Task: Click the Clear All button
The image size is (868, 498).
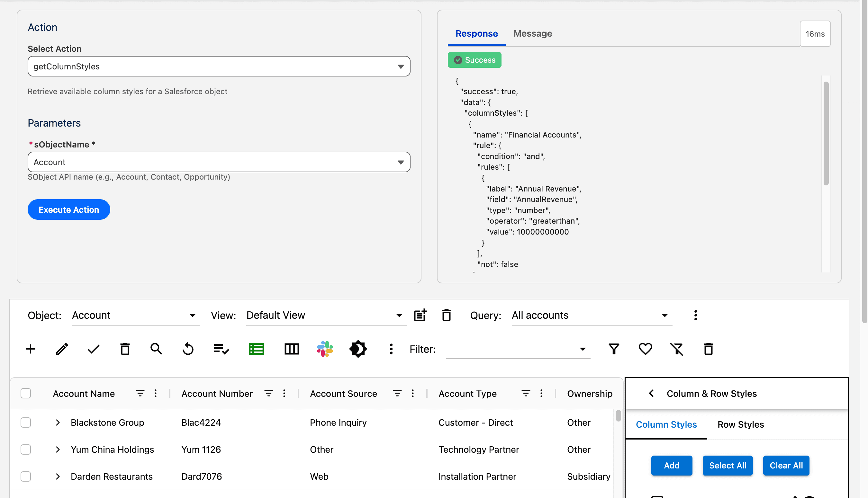Action: pyautogui.click(x=786, y=466)
